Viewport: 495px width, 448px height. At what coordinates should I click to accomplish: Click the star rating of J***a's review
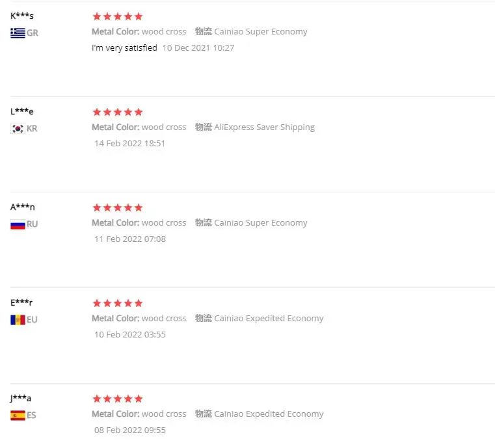(118, 399)
